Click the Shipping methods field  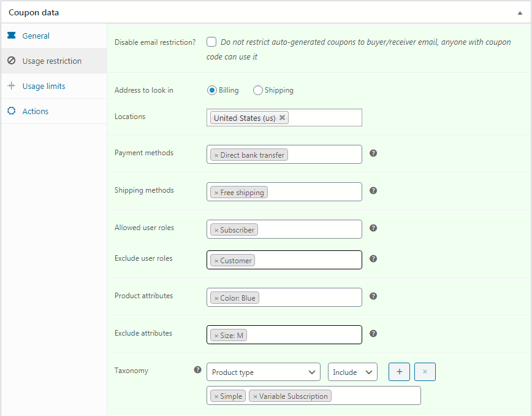pos(284,192)
